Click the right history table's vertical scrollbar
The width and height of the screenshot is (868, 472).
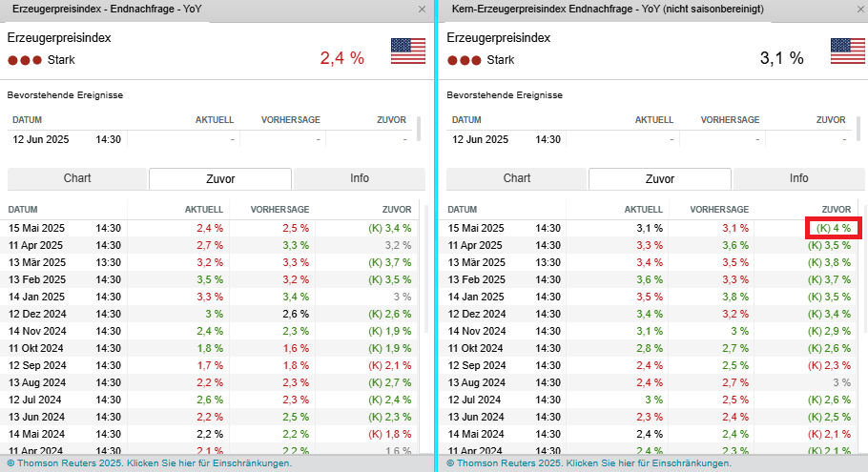coord(866,269)
